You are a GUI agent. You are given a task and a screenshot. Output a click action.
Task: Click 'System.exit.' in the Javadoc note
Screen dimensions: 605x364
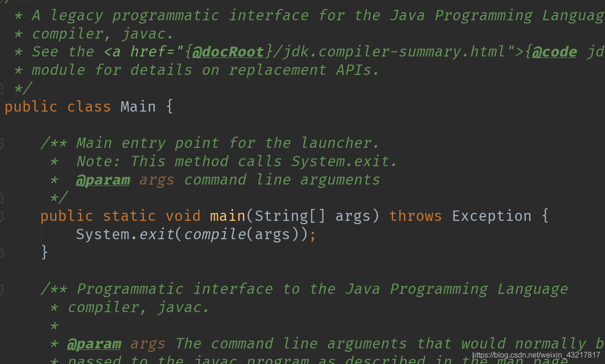(345, 161)
